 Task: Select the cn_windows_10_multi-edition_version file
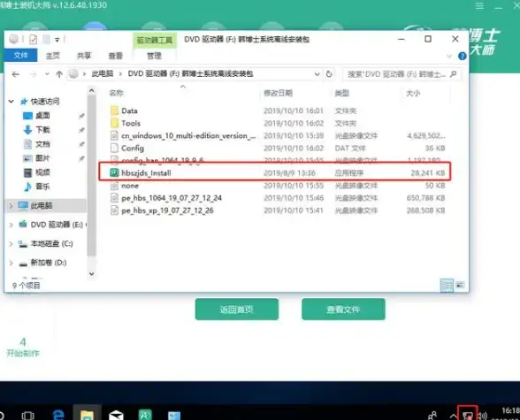[188, 135]
